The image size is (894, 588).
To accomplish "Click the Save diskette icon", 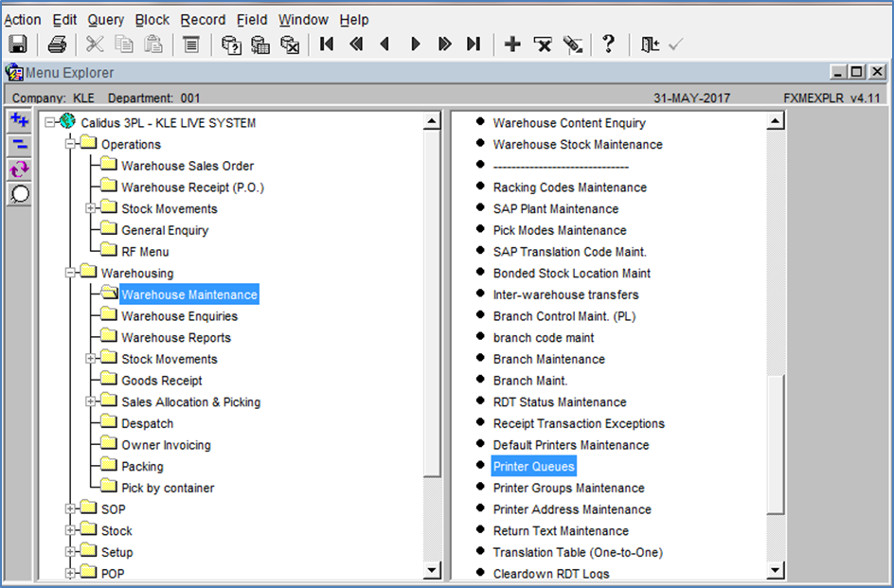I will click(x=18, y=44).
